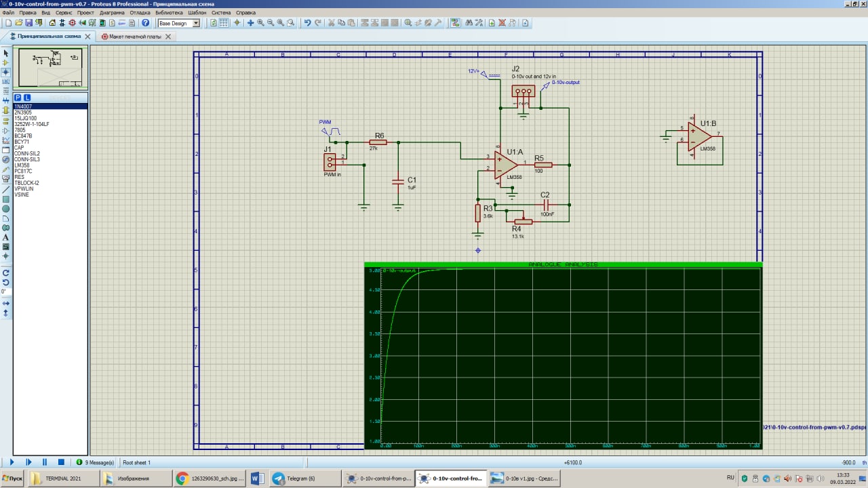868x488 pixels.
Task: Open the Help question mark icon
Action: coord(145,23)
